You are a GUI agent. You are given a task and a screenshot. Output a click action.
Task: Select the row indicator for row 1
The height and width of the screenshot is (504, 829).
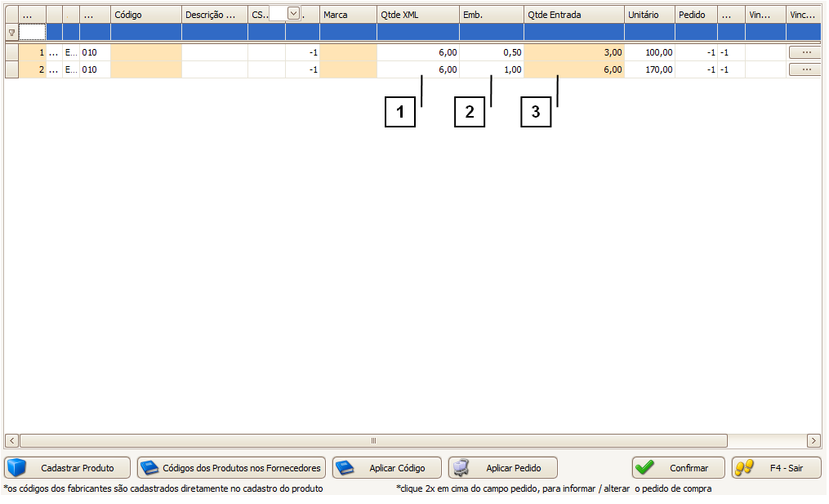click(11, 52)
